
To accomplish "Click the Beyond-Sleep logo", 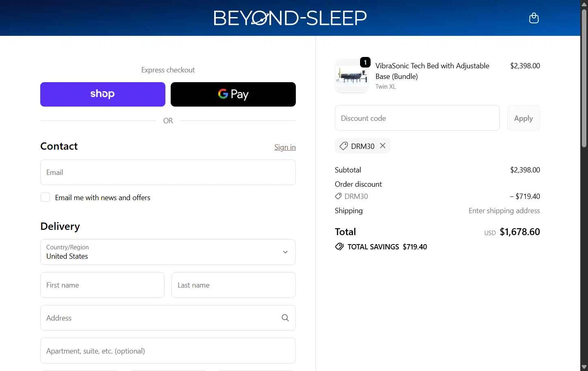I will point(290,18).
